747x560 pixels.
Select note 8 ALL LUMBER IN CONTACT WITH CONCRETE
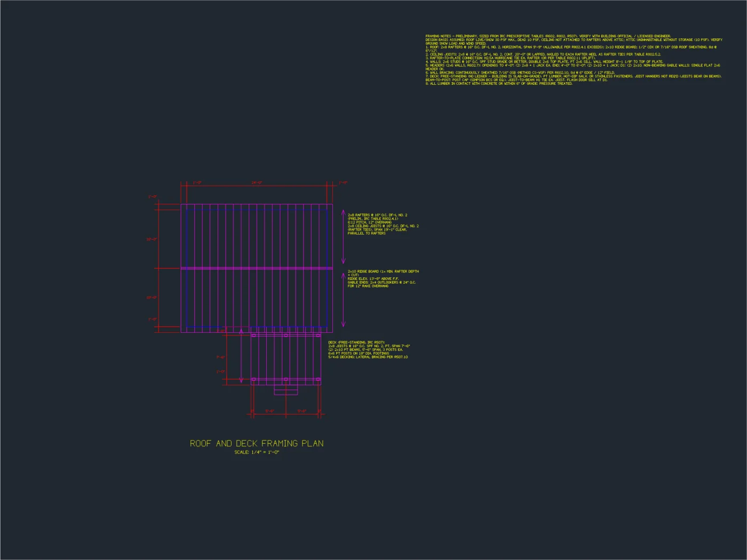pos(499,84)
